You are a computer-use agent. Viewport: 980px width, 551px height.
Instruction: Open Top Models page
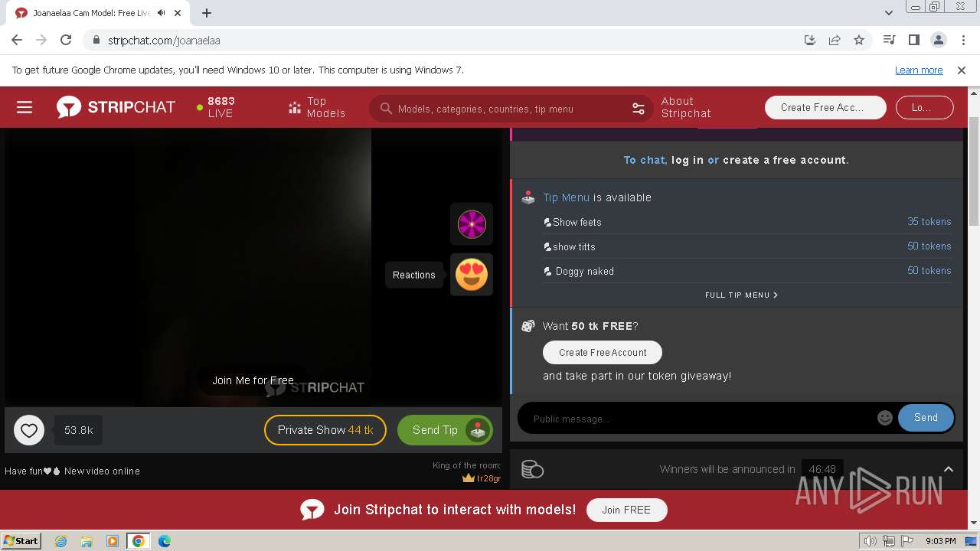316,107
